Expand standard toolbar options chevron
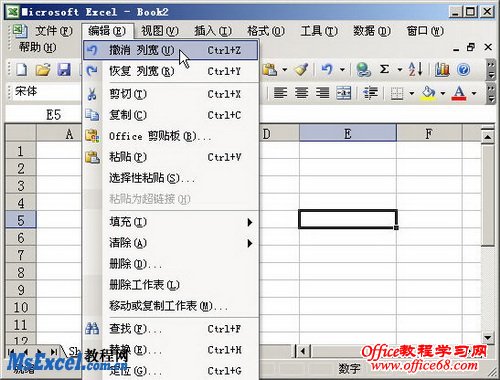The height and width of the screenshot is (380, 500). (491, 70)
